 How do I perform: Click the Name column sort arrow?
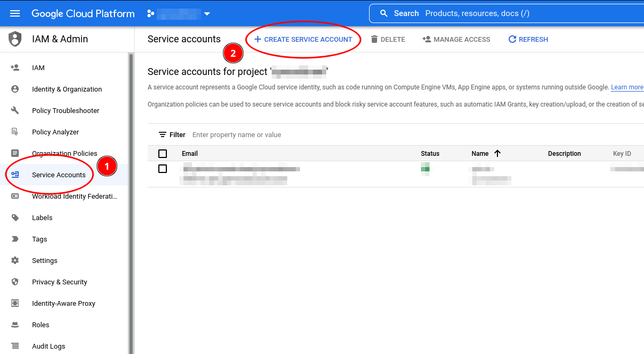coord(497,154)
